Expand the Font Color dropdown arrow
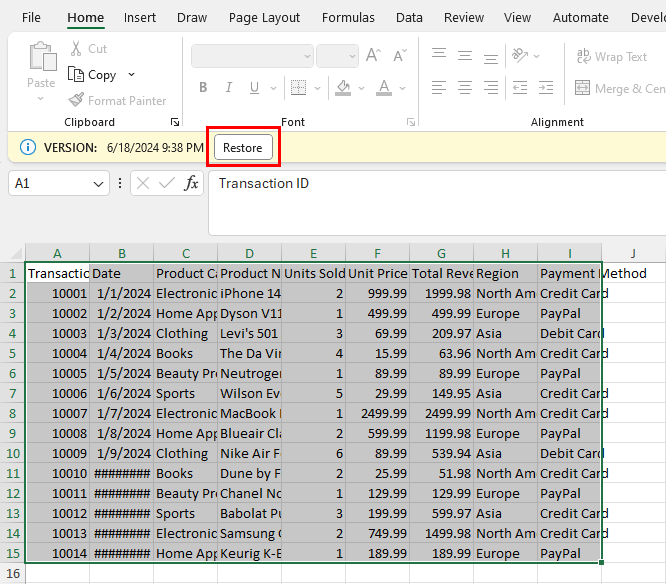Viewport: 666px width, 584px height. point(403,88)
